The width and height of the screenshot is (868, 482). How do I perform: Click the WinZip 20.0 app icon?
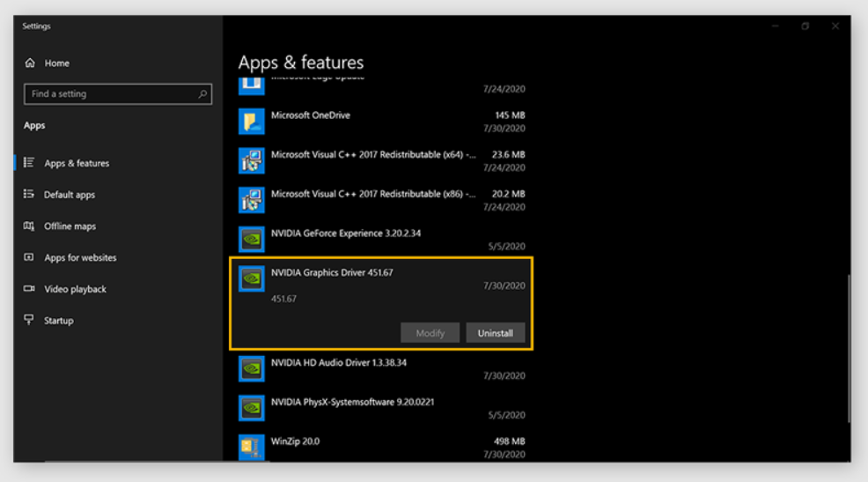pos(251,448)
